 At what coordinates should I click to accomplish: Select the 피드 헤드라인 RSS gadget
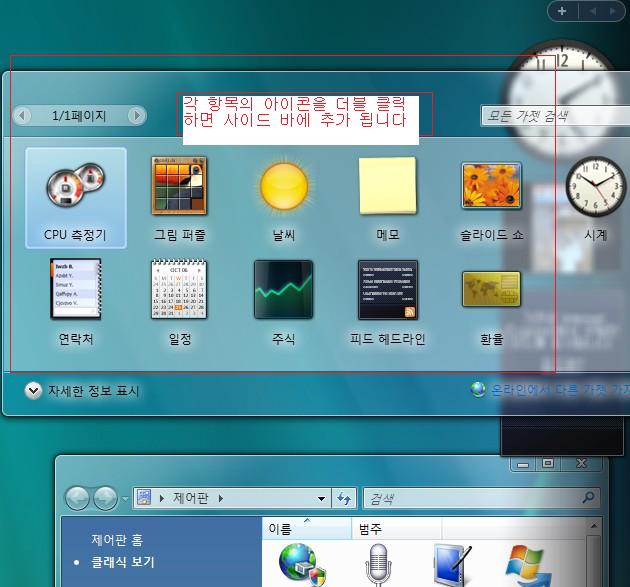point(388,290)
